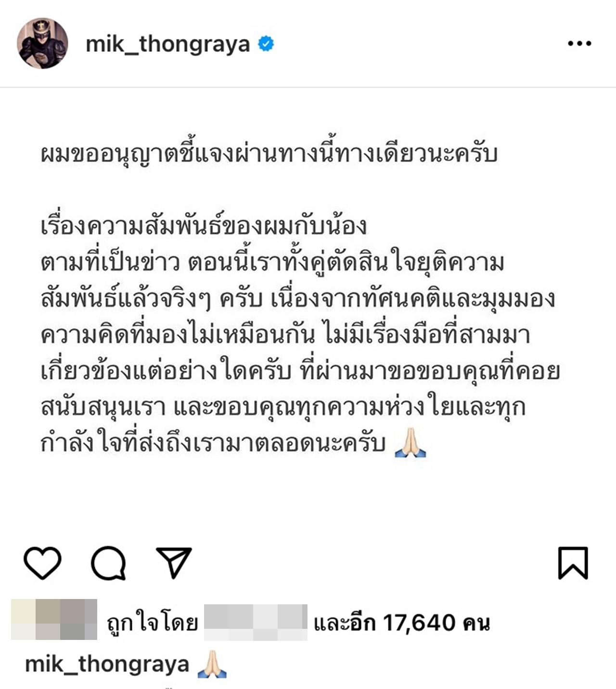Open mik_thongraya profile picture

point(42,43)
